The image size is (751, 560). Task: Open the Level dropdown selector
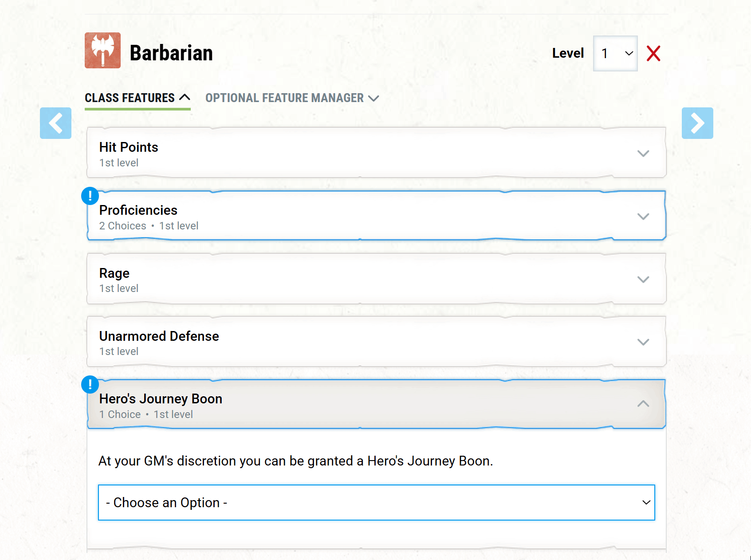[615, 54]
